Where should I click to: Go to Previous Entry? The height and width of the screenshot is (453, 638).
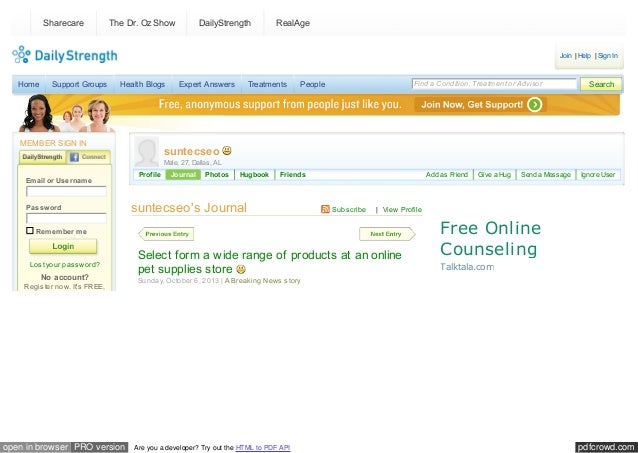pyautogui.click(x=166, y=234)
